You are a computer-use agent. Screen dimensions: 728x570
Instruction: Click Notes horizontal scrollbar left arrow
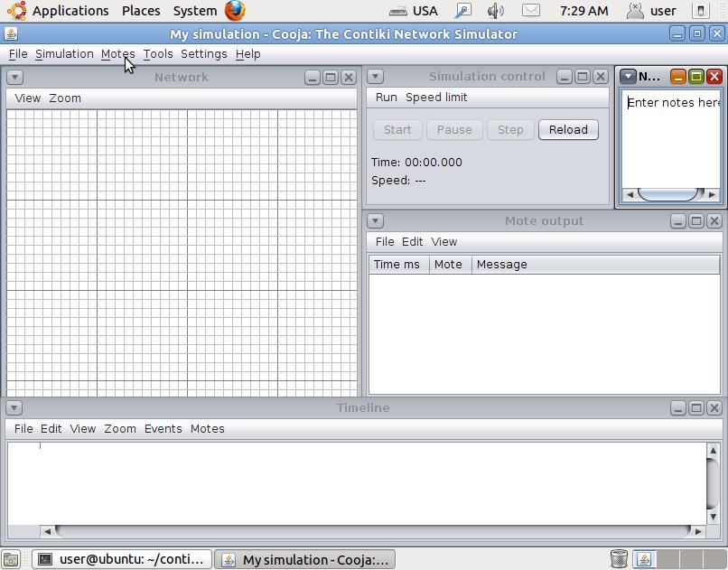(630, 194)
